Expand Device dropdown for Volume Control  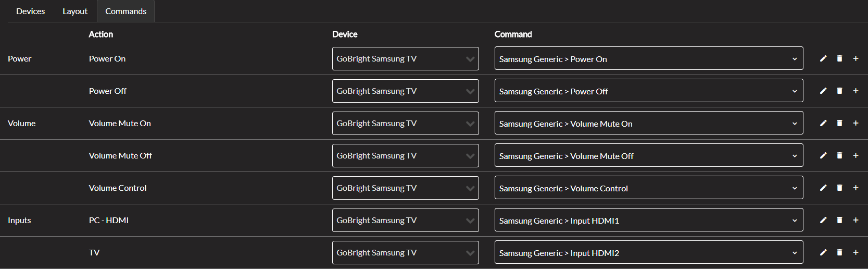[405, 188]
